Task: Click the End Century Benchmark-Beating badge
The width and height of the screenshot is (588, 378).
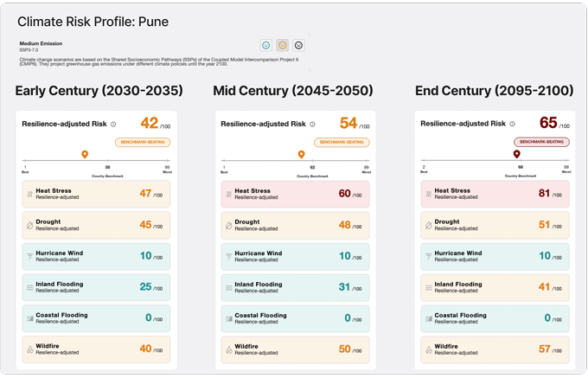Action: (541, 142)
